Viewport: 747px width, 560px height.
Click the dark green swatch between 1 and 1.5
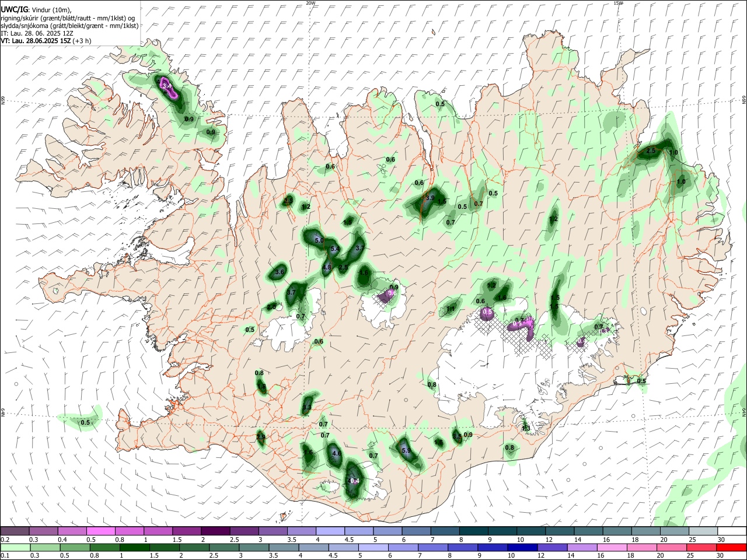[x=134, y=547]
